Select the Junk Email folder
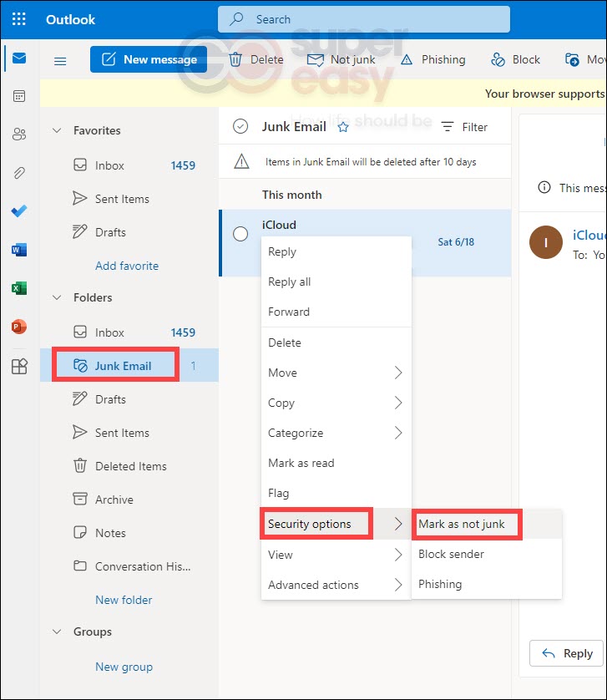This screenshot has height=700, width=607. pos(129,366)
